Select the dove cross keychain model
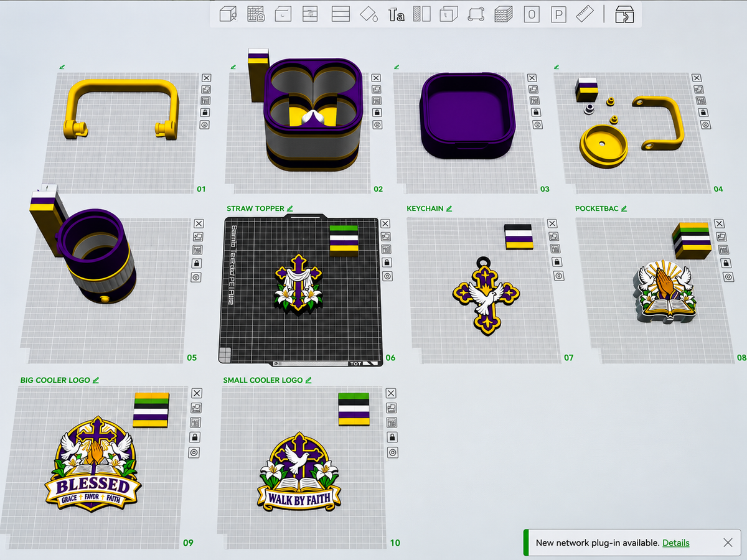Image resolution: width=747 pixels, height=560 pixels. (486, 296)
